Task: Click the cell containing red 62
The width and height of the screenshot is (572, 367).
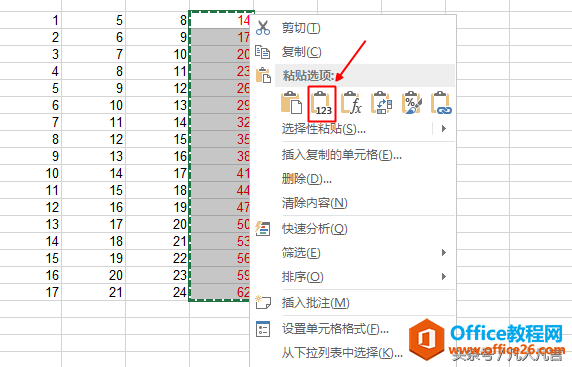Action: (220, 292)
